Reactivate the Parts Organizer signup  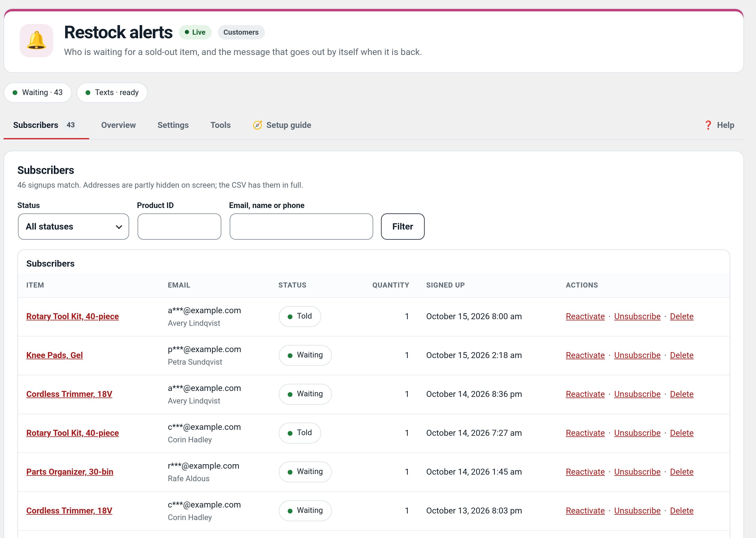tap(585, 472)
